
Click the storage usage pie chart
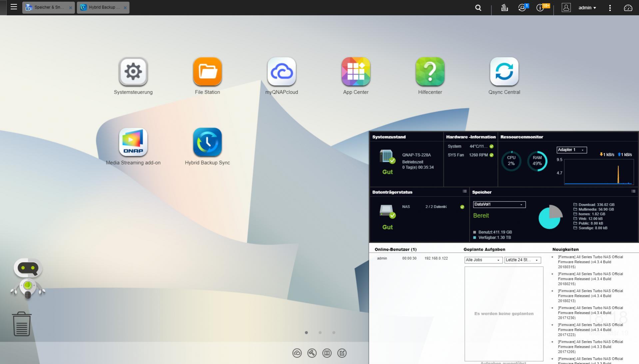click(x=550, y=217)
